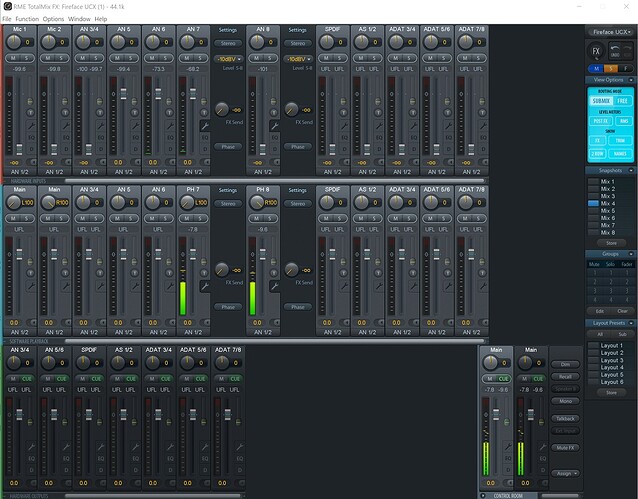Toggle global Mute master M button
Screen dimensions: 638x499
click(596, 68)
